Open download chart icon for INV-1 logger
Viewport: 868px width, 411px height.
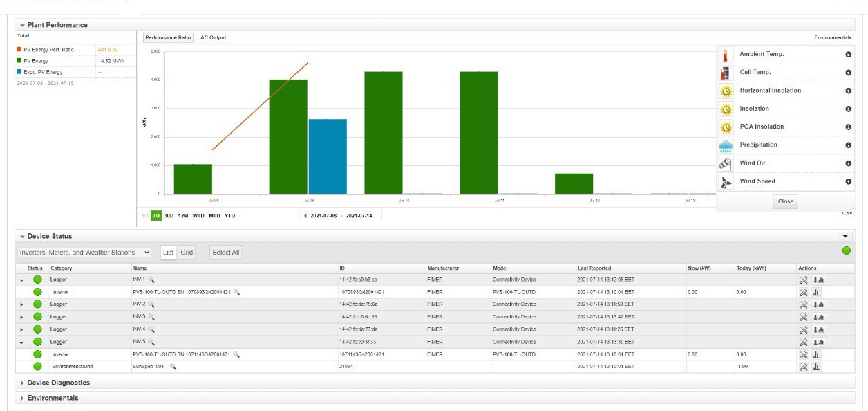[x=820, y=280]
